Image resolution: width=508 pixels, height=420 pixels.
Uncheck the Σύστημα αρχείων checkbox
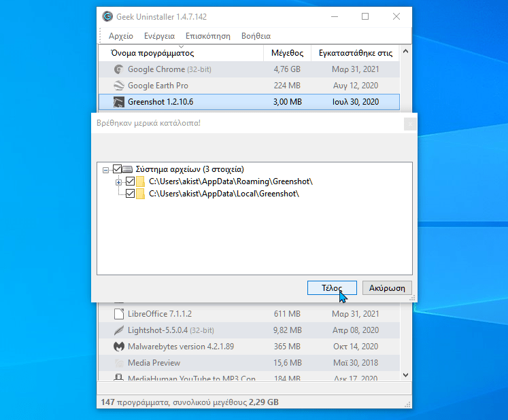click(117, 169)
